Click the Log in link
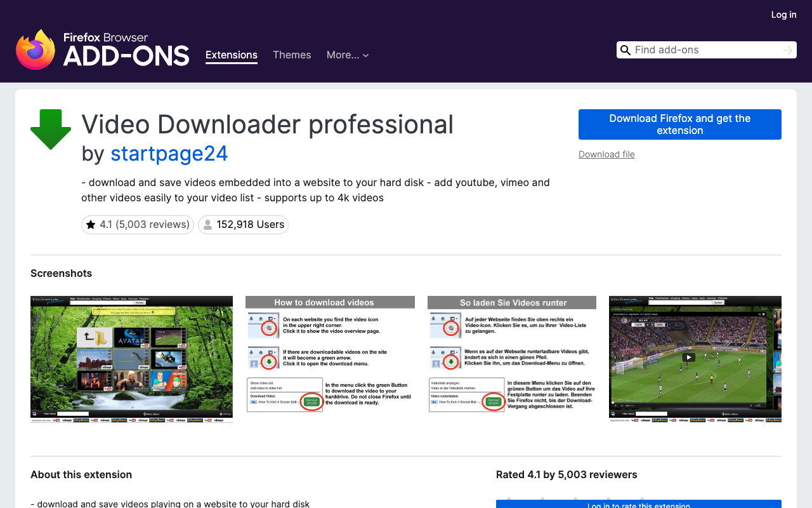This screenshot has height=508, width=812. tap(783, 14)
